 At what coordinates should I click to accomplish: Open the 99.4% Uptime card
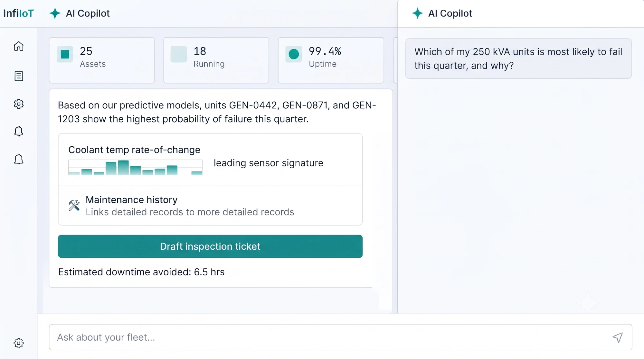pyautogui.click(x=331, y=60)
